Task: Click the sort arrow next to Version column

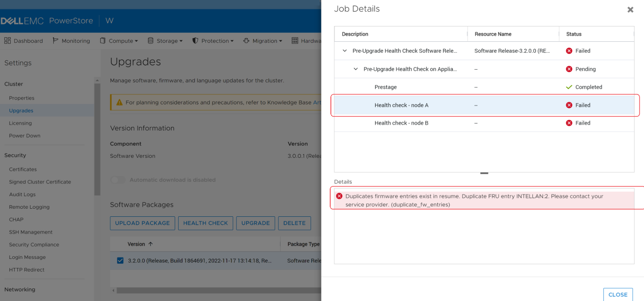Action: 151,244
